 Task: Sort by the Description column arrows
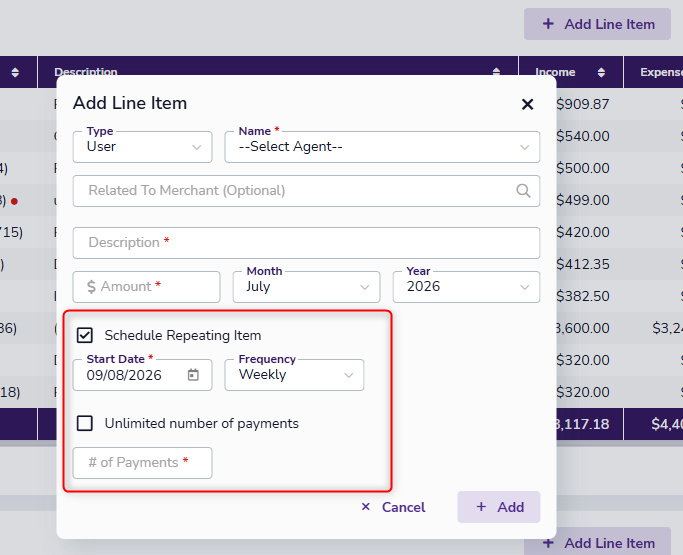tap(496, 71)
